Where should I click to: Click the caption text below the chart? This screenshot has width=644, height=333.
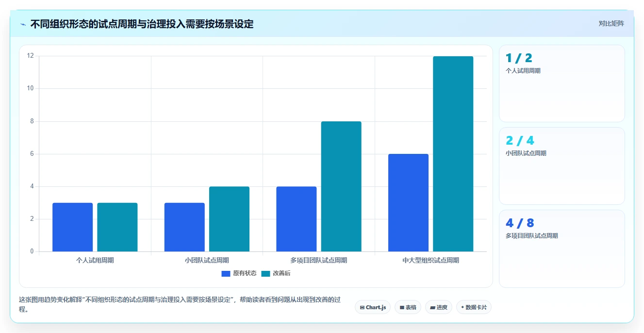tap(179, 304)
